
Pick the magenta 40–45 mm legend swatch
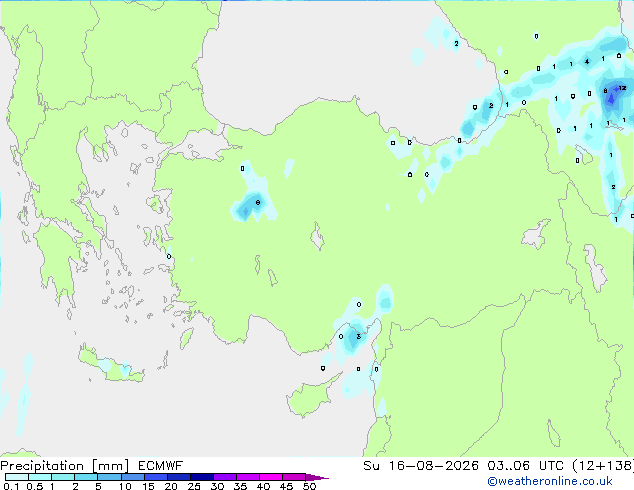pyautogui.click(x=271, y=477)
